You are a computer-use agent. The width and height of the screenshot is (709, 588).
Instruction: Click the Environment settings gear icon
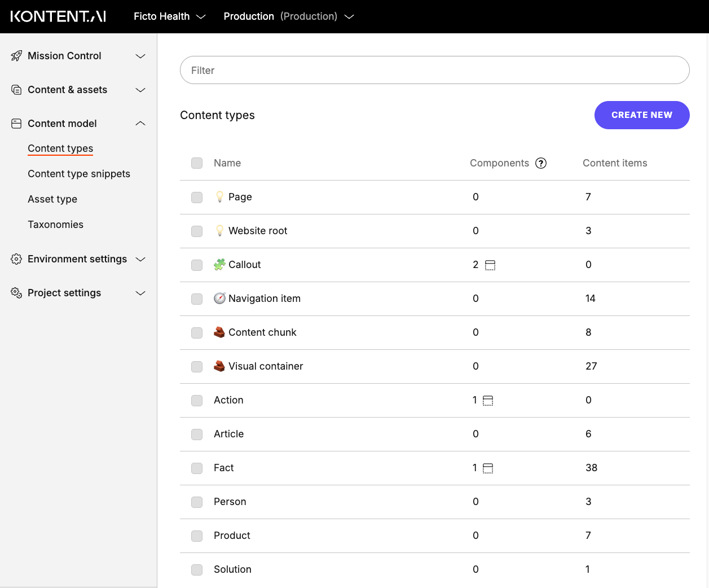[16, 258]
